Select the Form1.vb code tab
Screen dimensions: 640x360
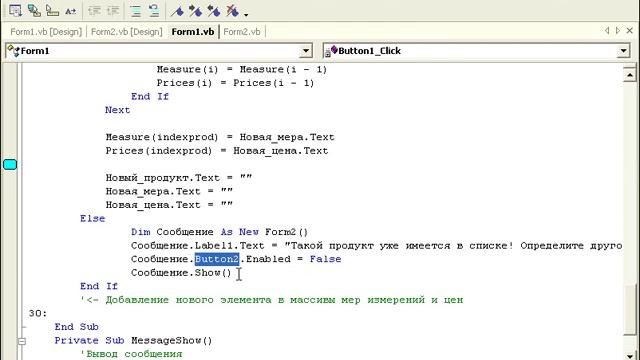point(193,32)
